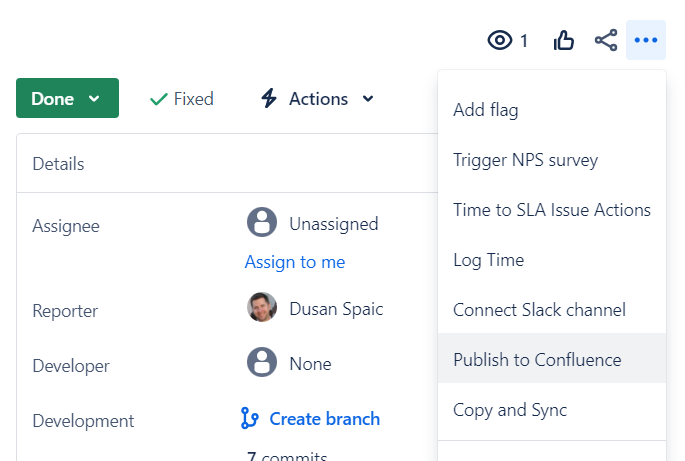Expand the Actions dropdown chevron
This screenshot has height=461, width=685.
[368, 98]
